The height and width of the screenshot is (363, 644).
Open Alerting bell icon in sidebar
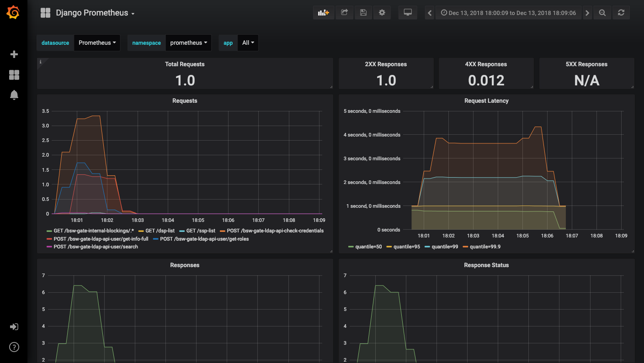click(14, 95)
